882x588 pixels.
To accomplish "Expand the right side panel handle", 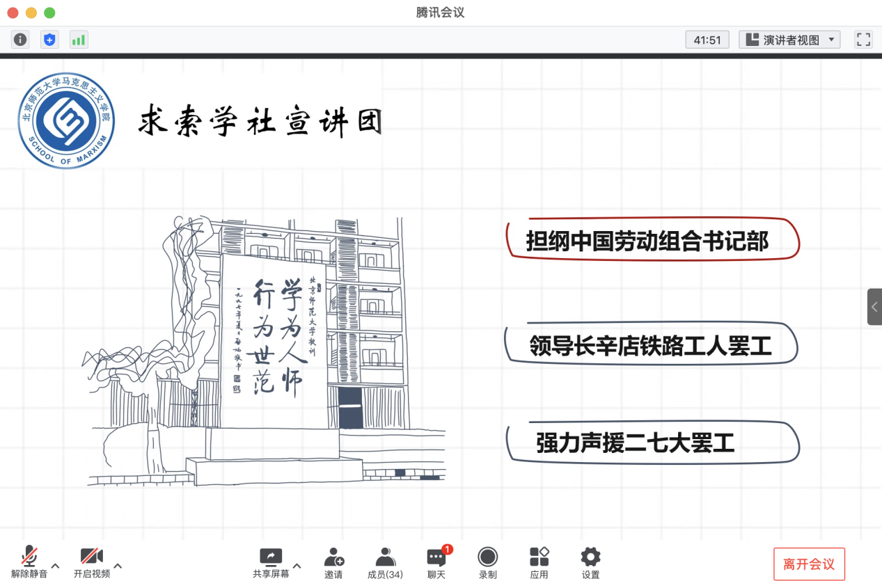I will click(874, 307).
